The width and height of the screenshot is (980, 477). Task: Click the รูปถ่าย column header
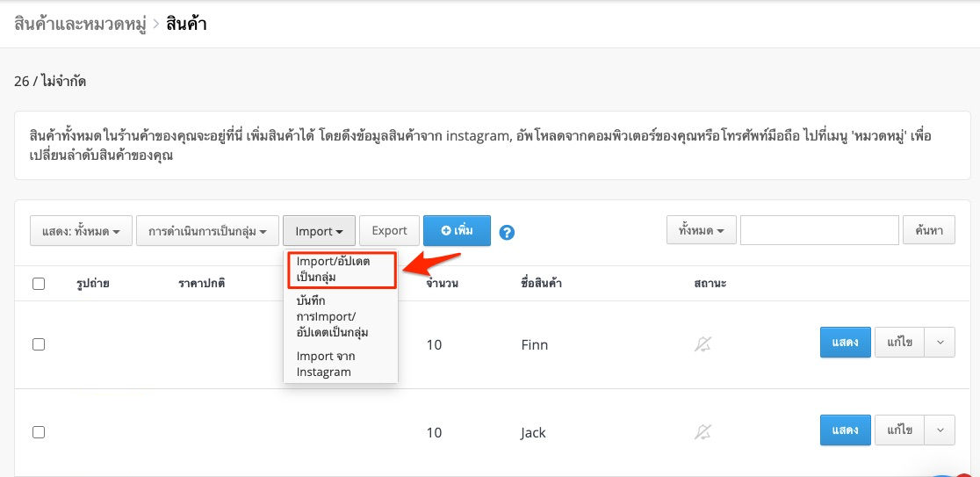pos(92,284)
